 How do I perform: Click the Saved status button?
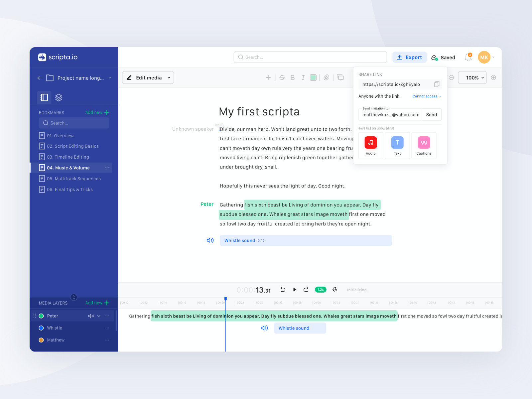point(443,58)
